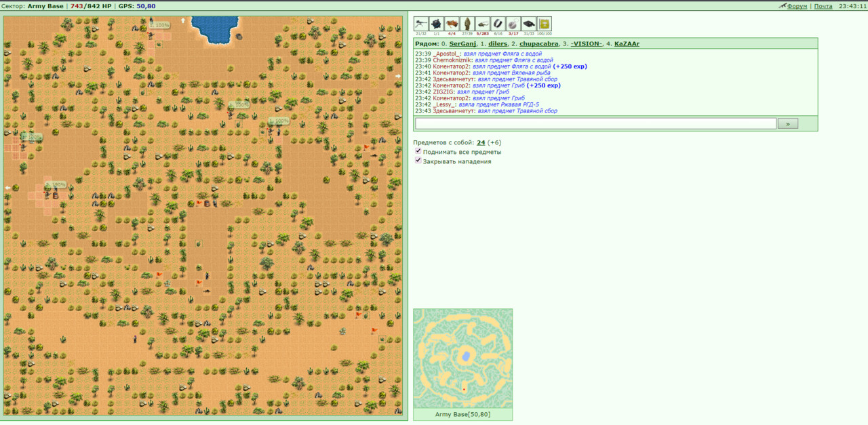Open the Форум link
This screenshot has height=425, width=868.
pos(797,6)
